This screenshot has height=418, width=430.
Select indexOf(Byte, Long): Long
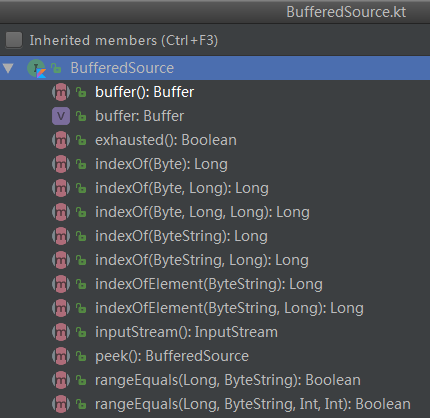(182, 188)
